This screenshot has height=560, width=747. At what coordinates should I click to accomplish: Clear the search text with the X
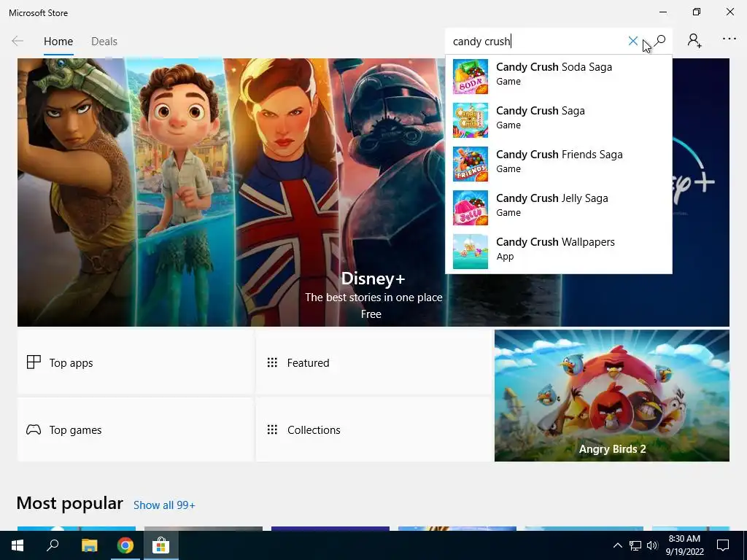point(632,41)
